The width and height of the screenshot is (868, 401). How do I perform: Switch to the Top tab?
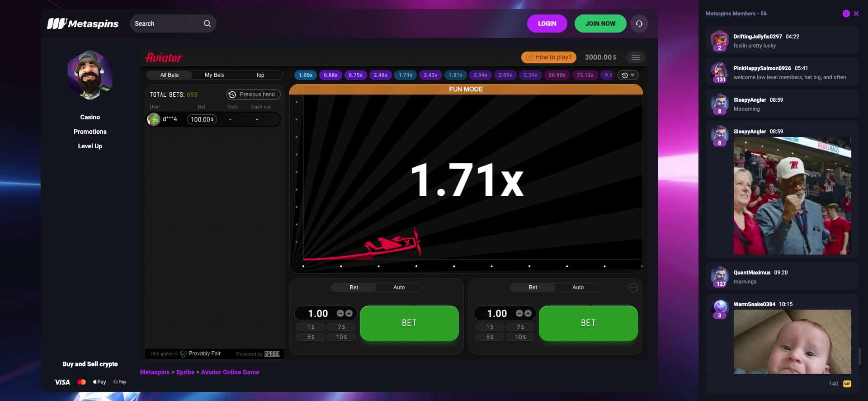(259, 75)
